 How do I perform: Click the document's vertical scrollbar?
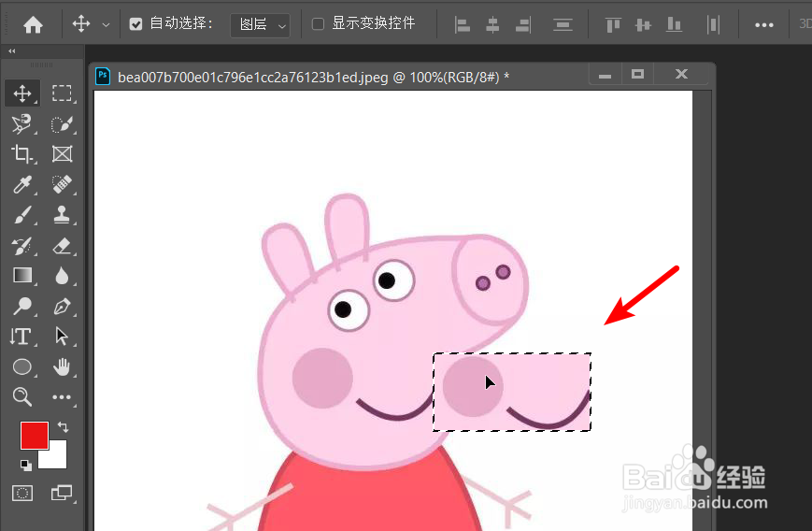702,310
